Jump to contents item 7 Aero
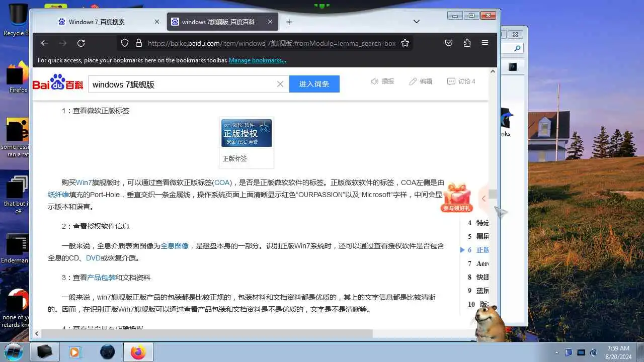The image size is (644, 362). click(x=478, y=263)
